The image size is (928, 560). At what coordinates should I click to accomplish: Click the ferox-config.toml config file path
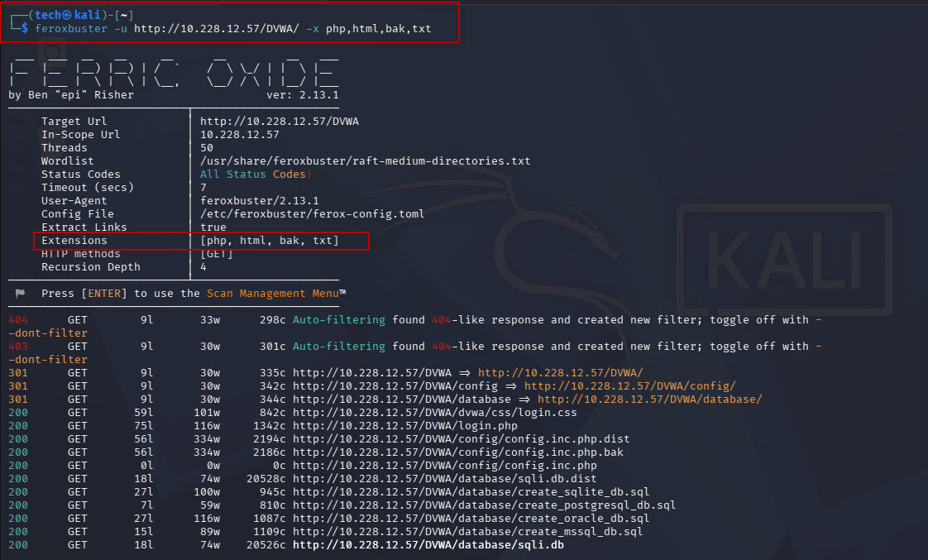tap(312, 213)
